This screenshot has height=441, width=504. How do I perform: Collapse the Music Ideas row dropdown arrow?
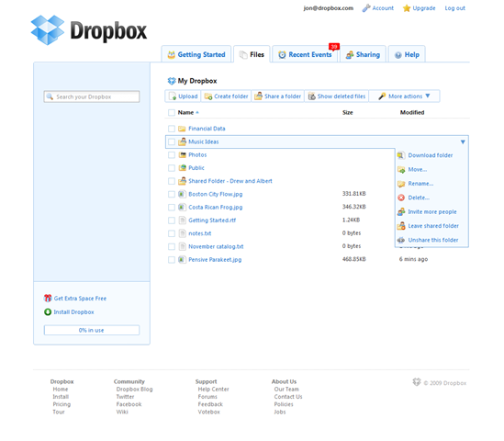463,141
